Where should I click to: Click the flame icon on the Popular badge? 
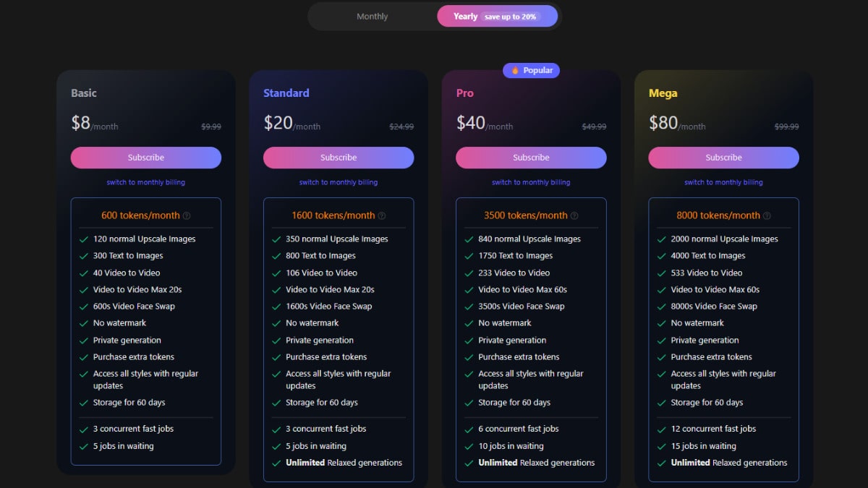pyautogui.click(x=515, y=70)
